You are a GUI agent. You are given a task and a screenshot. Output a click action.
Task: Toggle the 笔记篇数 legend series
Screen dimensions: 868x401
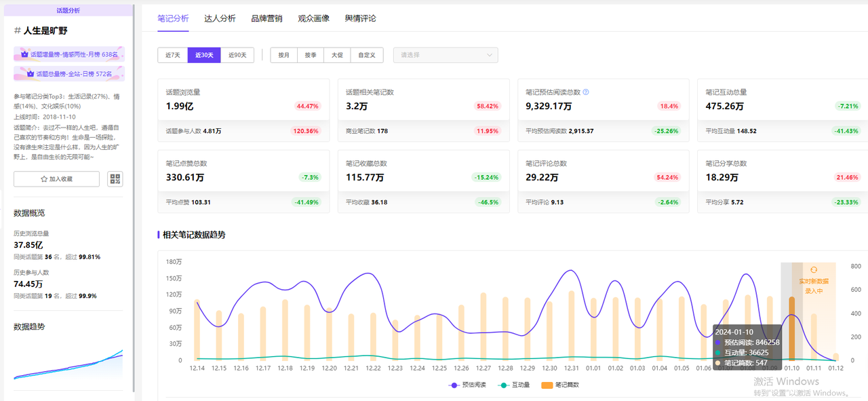(x=560, y=385)
